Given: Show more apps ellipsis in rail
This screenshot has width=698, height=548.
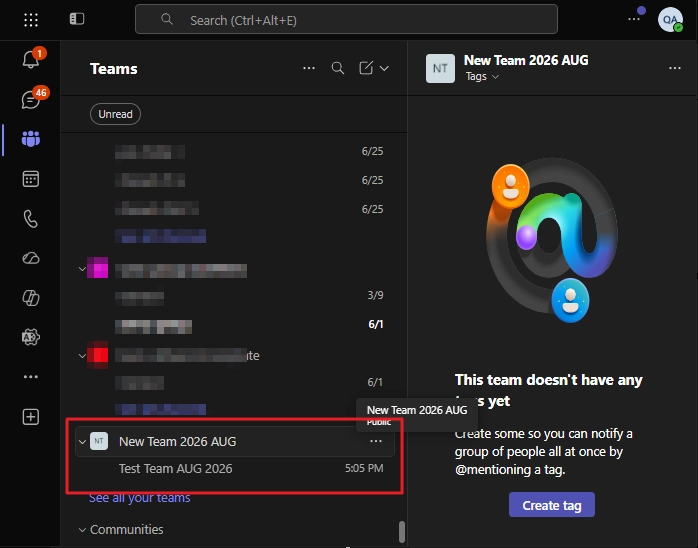Looking at the screenshot, I should [x=31, y=377].
